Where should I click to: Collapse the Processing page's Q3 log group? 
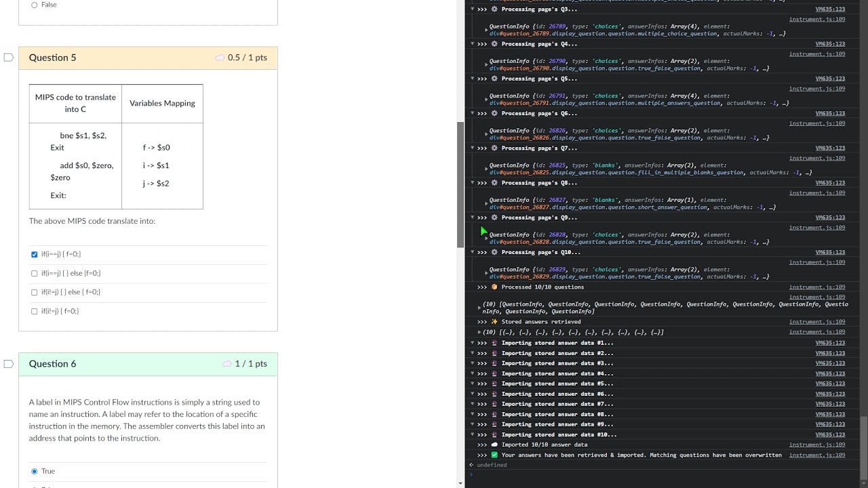[473, 9]
